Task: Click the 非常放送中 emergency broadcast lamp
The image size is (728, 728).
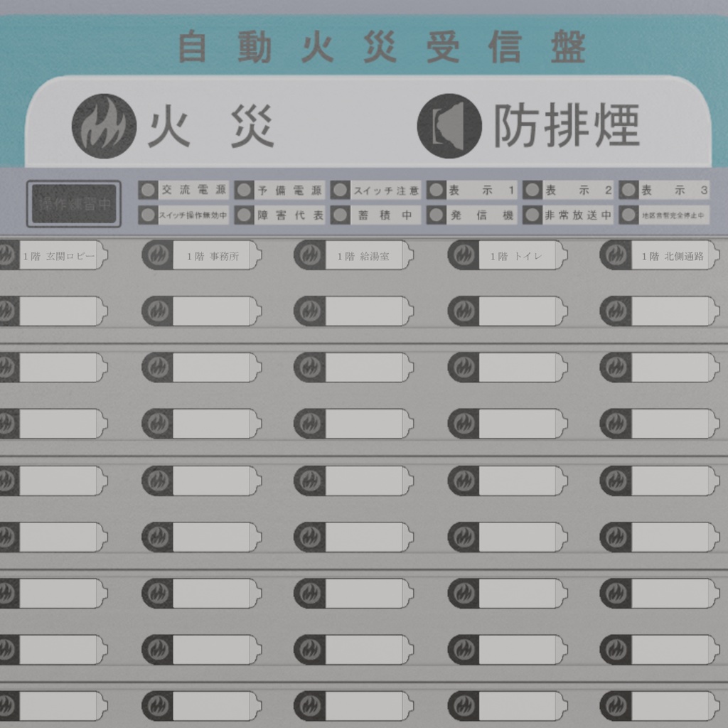Action: 532,215
